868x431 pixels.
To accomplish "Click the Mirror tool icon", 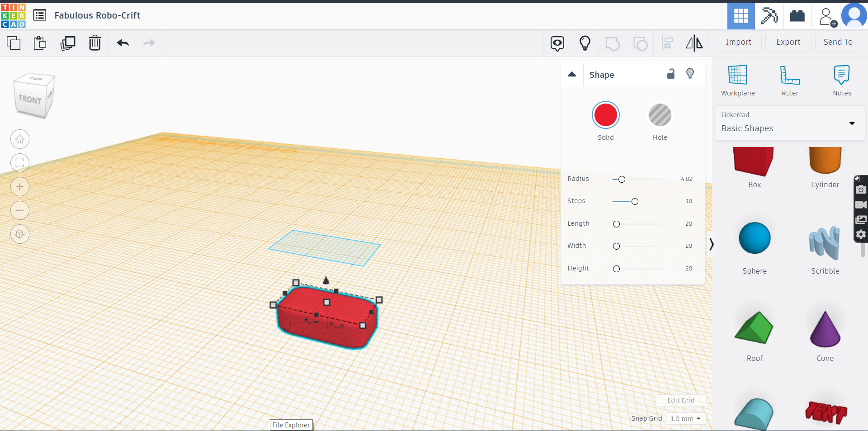I will tap(694, 43).
